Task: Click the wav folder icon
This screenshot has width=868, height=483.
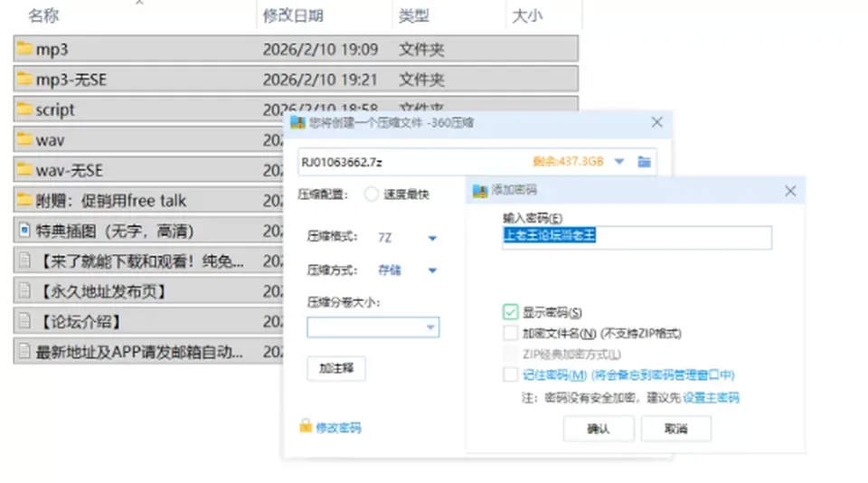Action: [x=24, y=139]
